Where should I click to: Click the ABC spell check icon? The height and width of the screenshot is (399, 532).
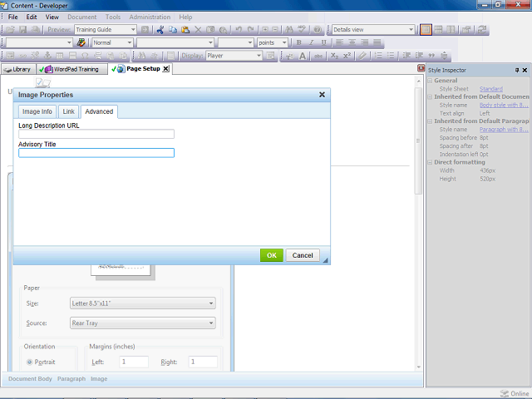302,30
